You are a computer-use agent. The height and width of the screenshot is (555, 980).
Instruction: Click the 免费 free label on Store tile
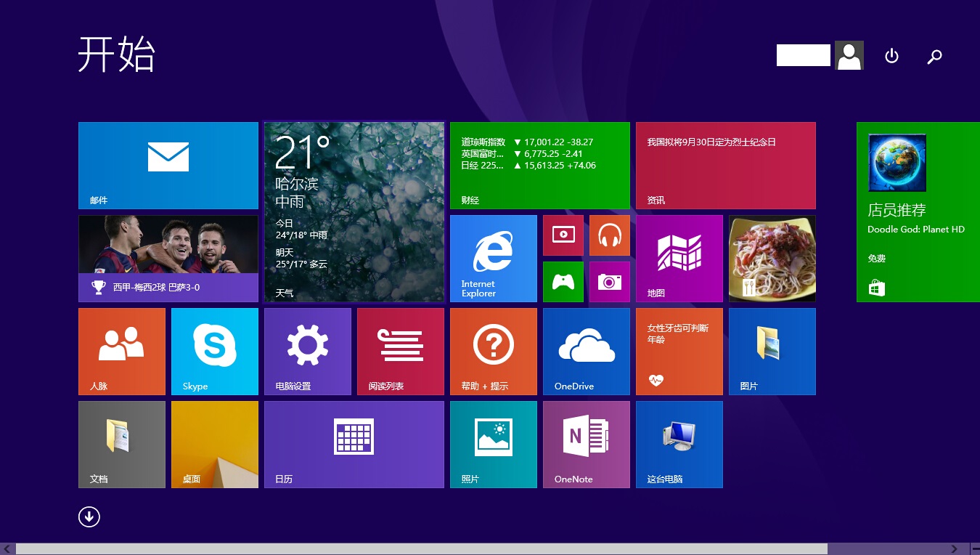tap(877, 259)
